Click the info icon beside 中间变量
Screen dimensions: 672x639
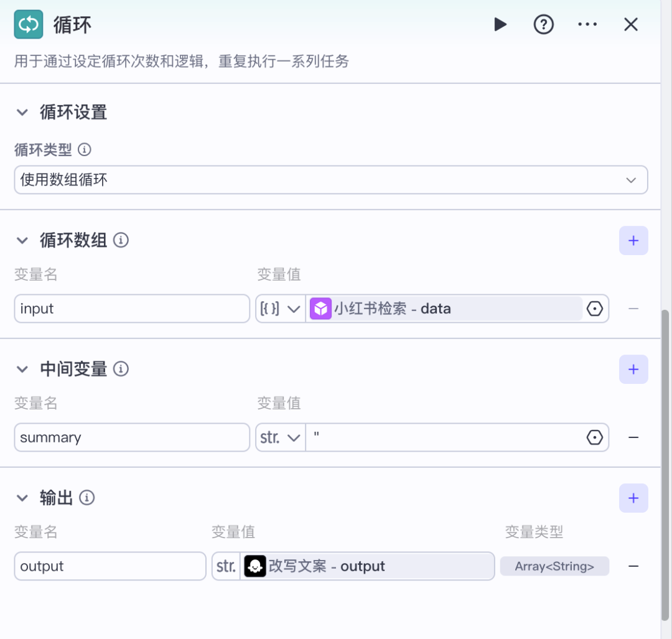pyautogui.click(x=121, y=369)
